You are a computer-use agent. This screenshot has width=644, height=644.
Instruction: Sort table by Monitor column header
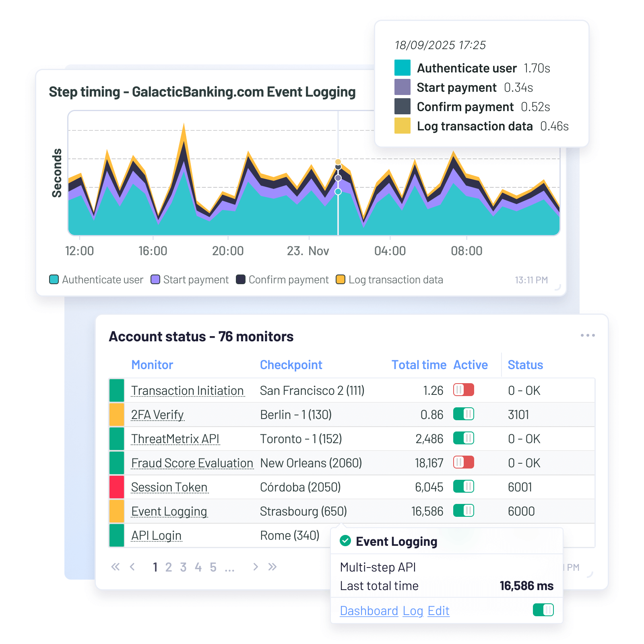click(x=152, y=365)
